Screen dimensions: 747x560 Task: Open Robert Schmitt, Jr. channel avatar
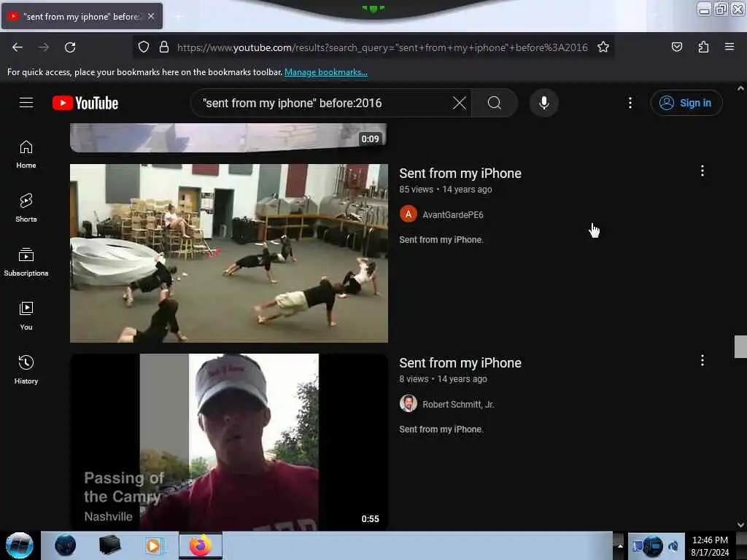tap(409, 404)
